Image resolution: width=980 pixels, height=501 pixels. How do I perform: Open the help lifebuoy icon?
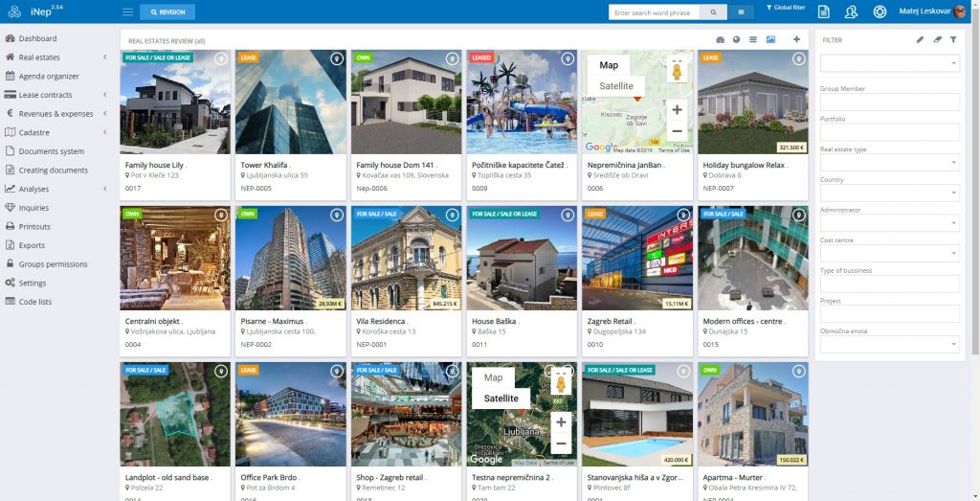click(880, 11)
